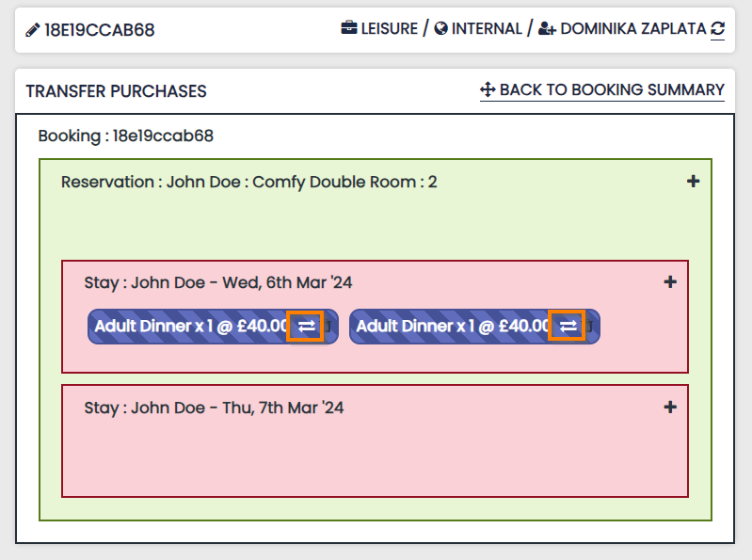
Task: Click the Leisure briefcase icon
Action: click(x=349, y=29)
